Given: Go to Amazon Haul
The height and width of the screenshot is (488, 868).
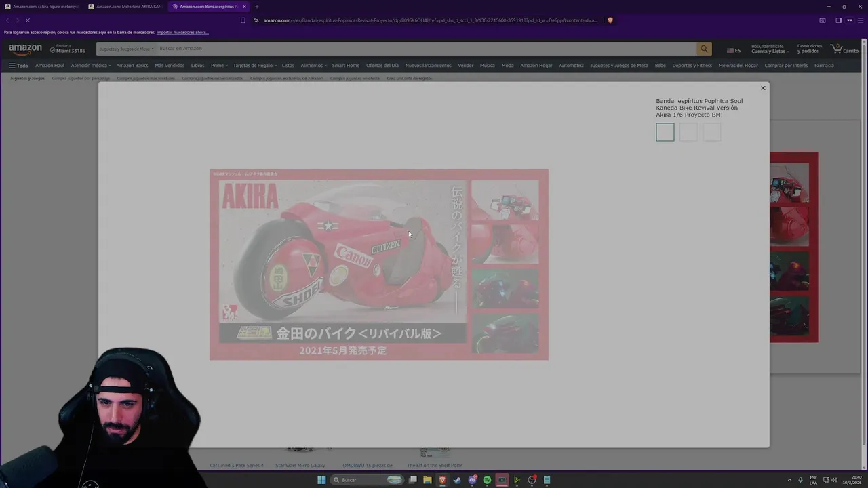Looking at the screenshot, I should tap(50, 66).
